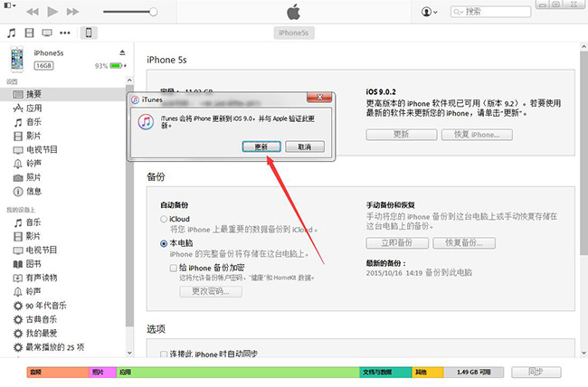Click the rewind previous track button
588x387 pixels.
pyautogui.click(x=33, y=12)
